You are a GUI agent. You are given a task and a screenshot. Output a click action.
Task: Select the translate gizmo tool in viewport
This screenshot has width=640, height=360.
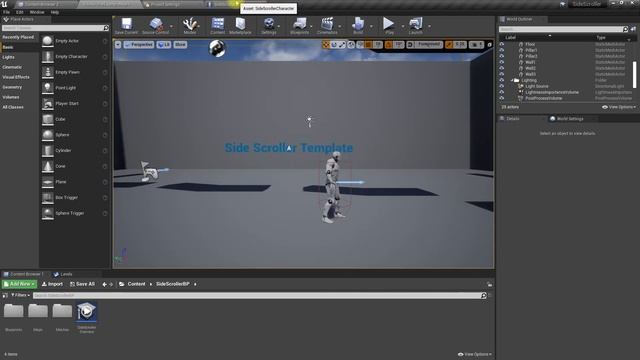(x=326, y=44)
